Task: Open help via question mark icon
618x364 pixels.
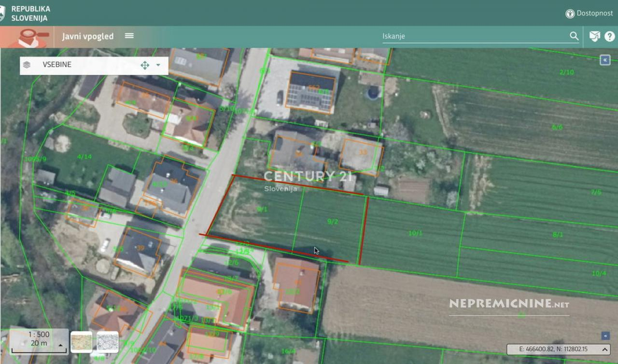Action: point(609,36)
